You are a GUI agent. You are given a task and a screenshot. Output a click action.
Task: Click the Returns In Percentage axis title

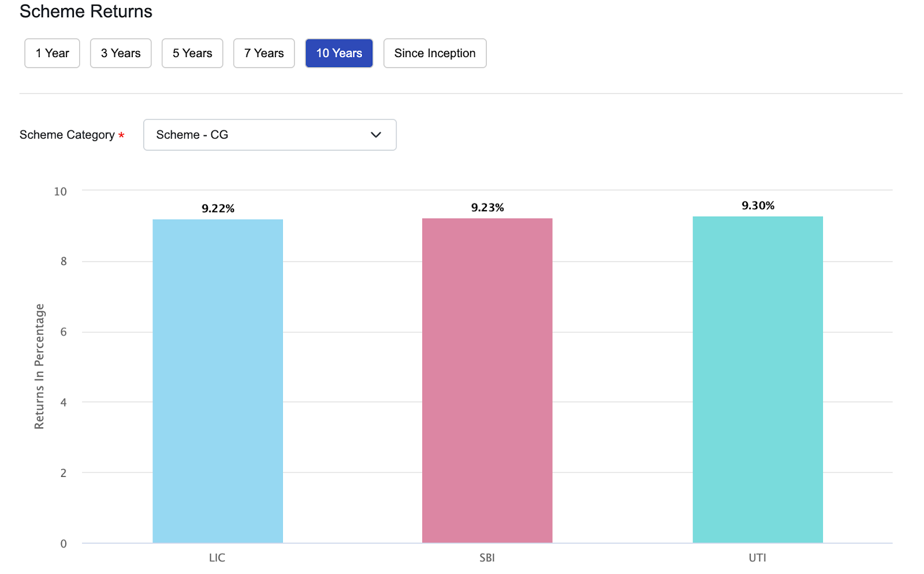(39, 367)
